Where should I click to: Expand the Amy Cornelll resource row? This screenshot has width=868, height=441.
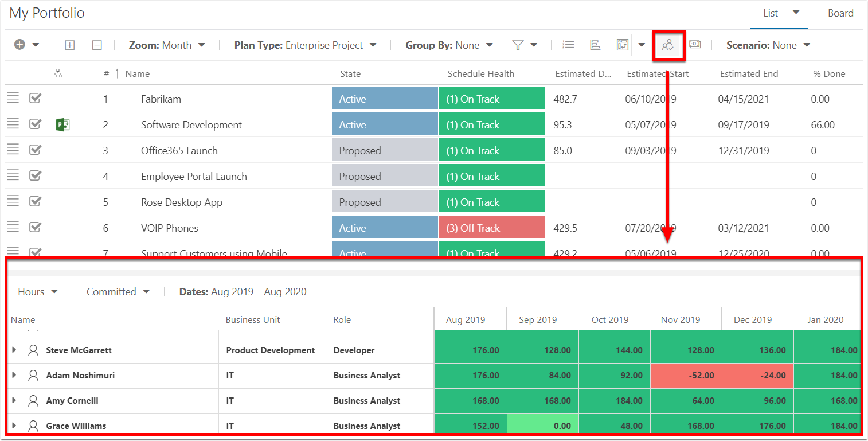14,400
